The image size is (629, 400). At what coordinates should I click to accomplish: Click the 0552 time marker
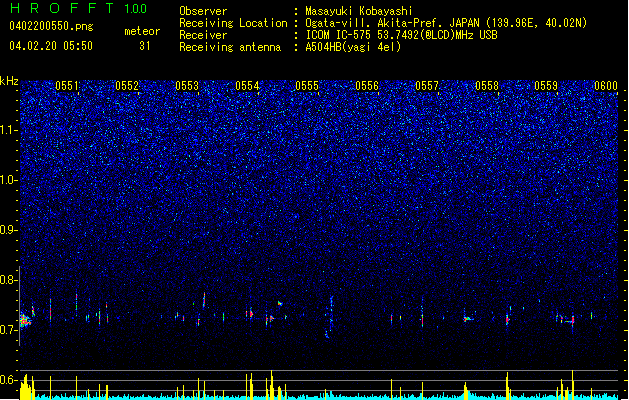tap(127, 86)
